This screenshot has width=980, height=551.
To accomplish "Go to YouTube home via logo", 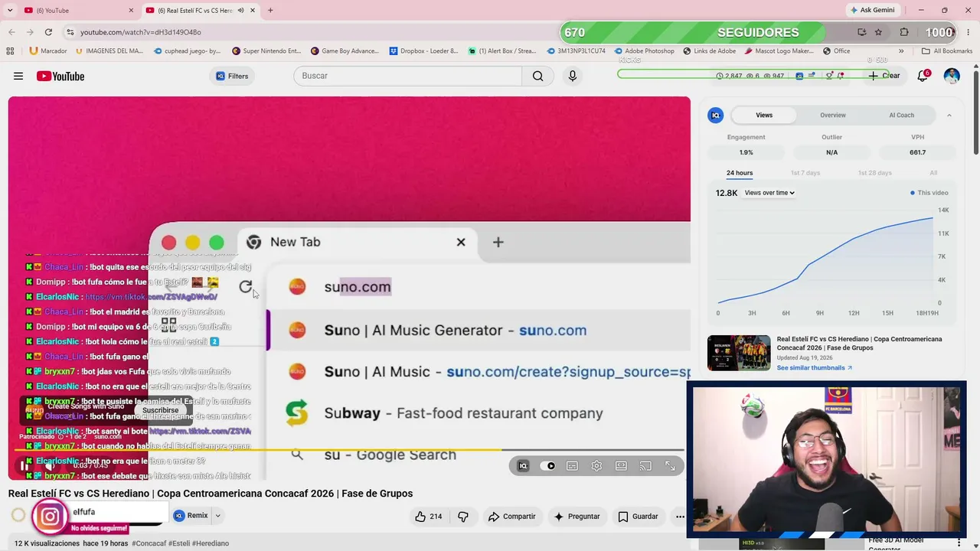I will 60,76.
